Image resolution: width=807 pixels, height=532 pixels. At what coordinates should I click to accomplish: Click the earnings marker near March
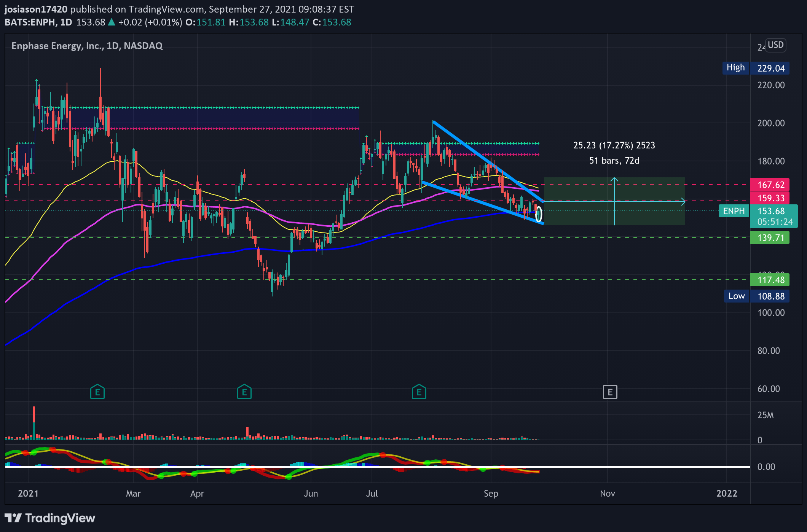pos(97,392)
